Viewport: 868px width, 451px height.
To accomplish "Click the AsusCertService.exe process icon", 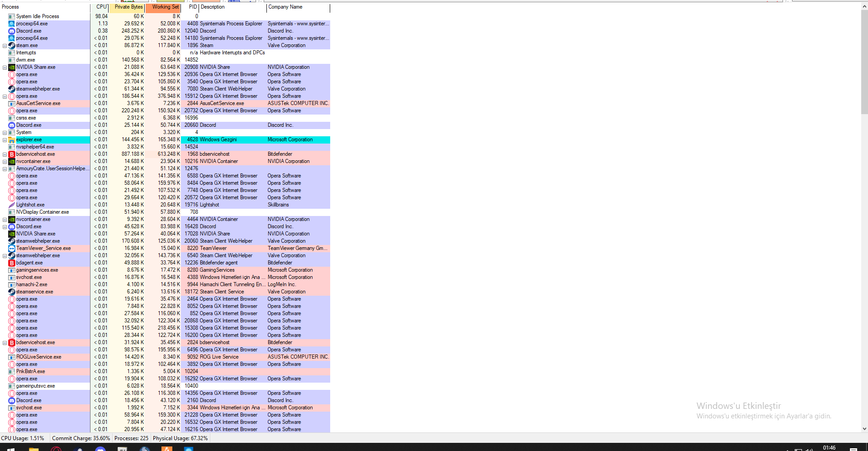I will 12,103.
